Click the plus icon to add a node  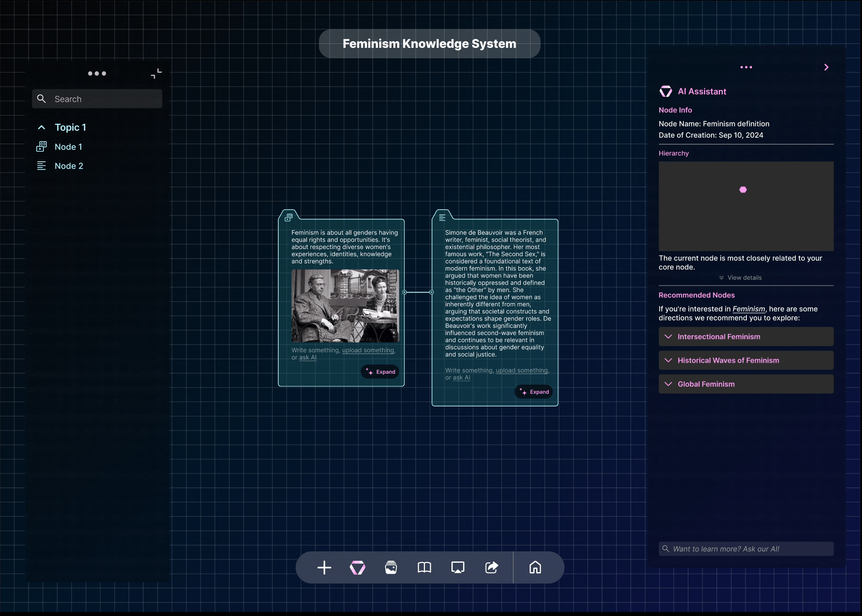click(323, 567)
